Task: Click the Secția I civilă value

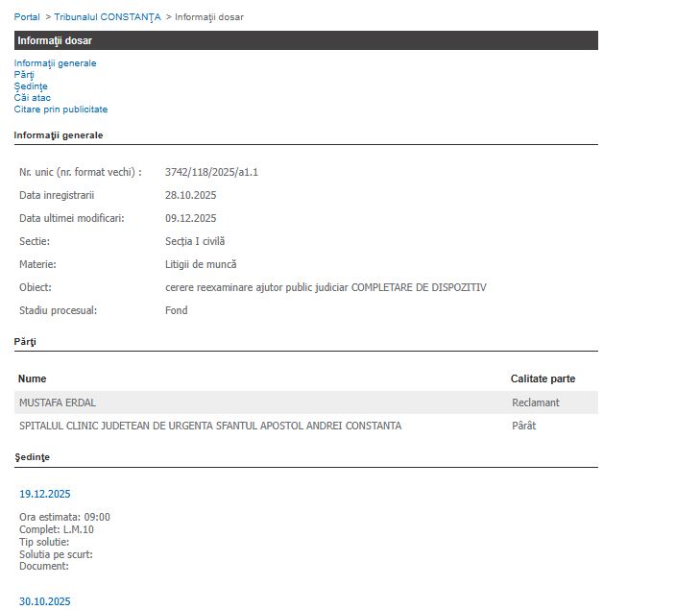Action: click(x=194, y=241)
